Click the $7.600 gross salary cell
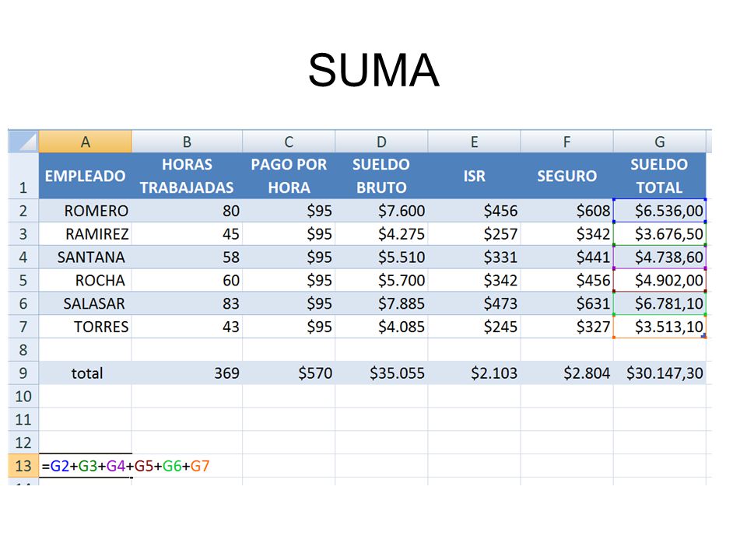Viewport: 747px width, 560px height. click(381, 211)
